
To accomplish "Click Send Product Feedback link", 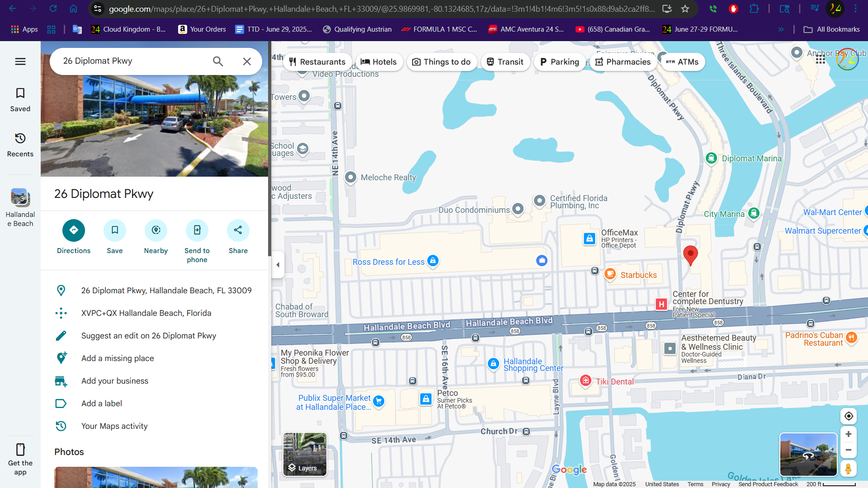I will point(768,484).
